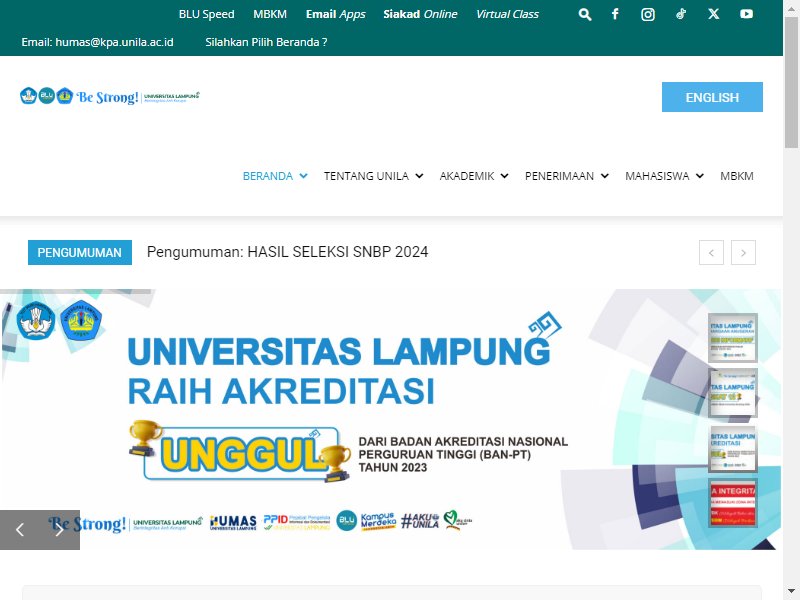This screenshot has height=600, width=800.
Task: Go to previous banner slide
Action: point(20,530)
